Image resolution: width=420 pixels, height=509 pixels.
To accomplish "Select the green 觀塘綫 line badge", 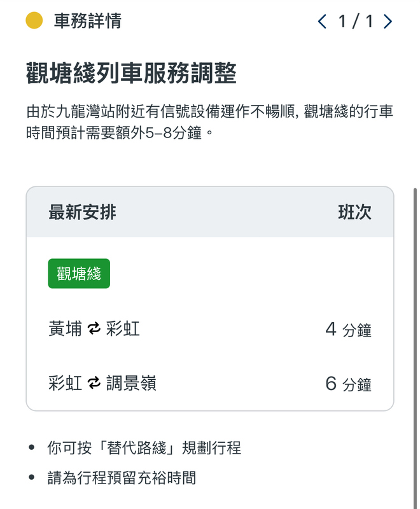I will (x=79, y=274).
